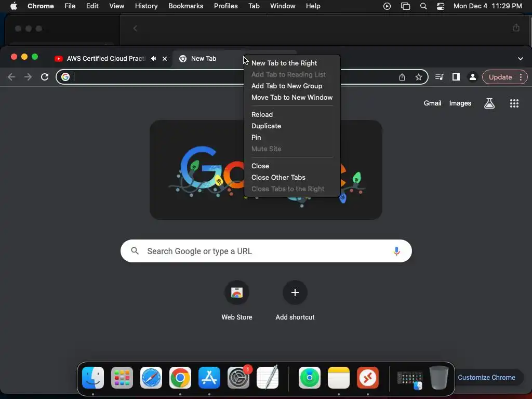Open the Images link

point(460,103)
